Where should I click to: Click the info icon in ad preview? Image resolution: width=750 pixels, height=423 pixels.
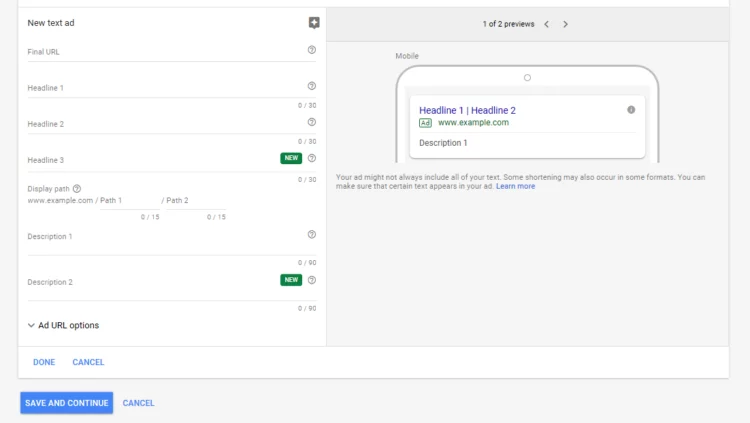[631, 110]
